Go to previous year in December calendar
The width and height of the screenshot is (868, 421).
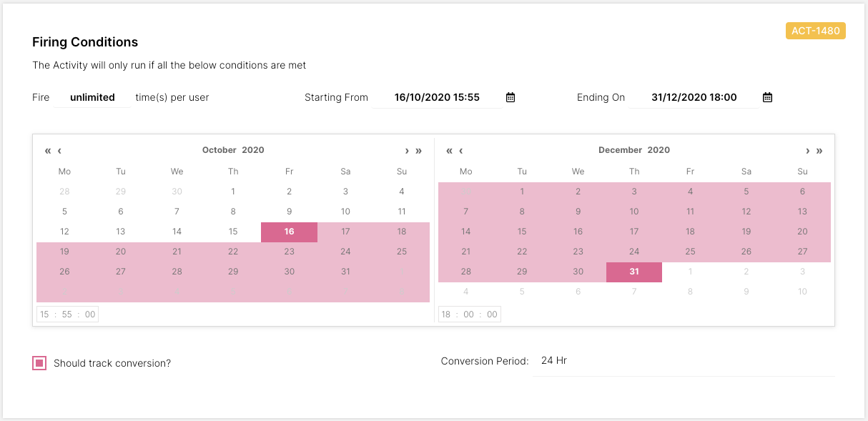[450, 151]
